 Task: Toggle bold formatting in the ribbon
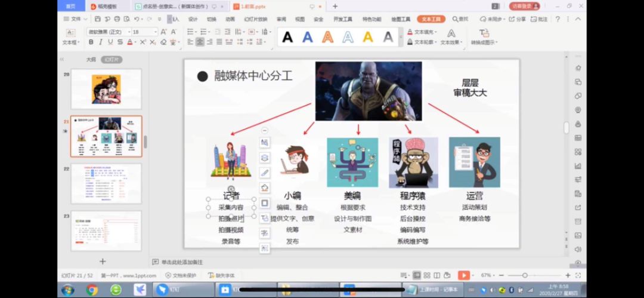click(91, 42)
